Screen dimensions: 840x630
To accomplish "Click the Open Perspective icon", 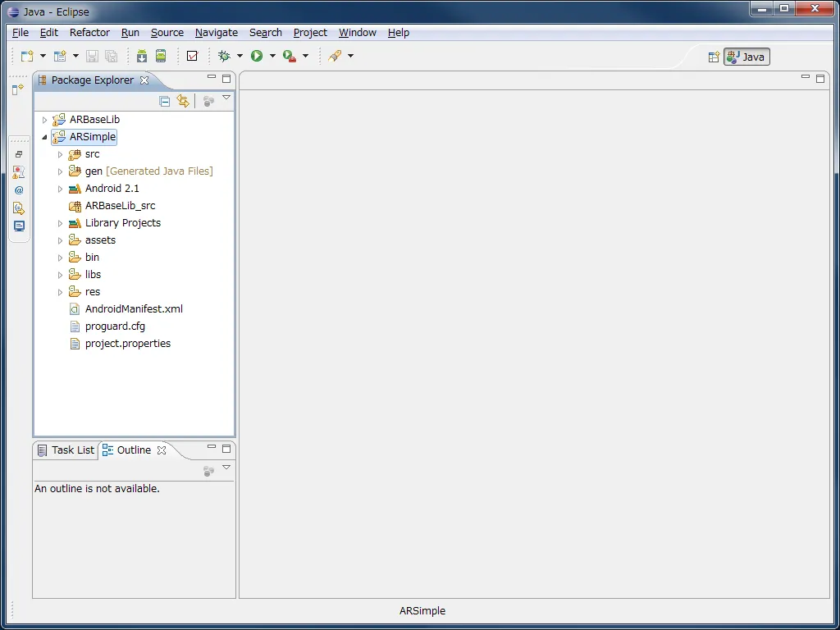I will 714,57.
